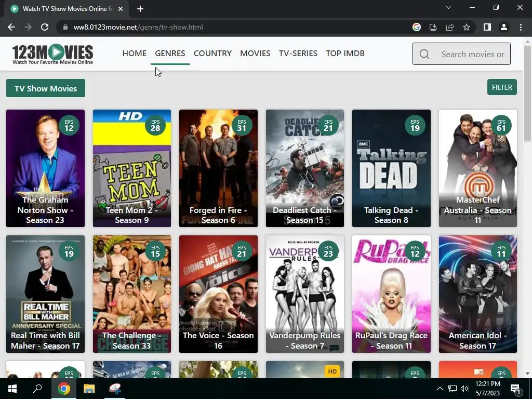Open The Graham Norton Show Season 23
532x399 pixels.
(x=46, y=168)
